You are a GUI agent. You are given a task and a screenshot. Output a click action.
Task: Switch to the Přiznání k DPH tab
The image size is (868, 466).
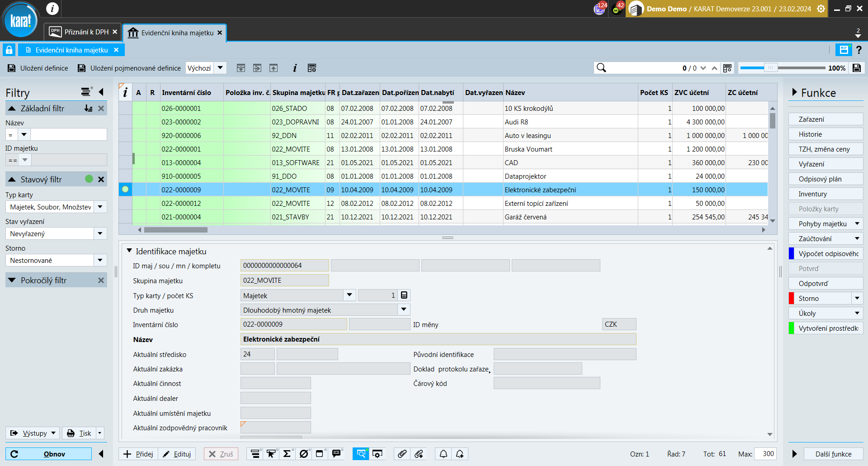coord(84,32)
